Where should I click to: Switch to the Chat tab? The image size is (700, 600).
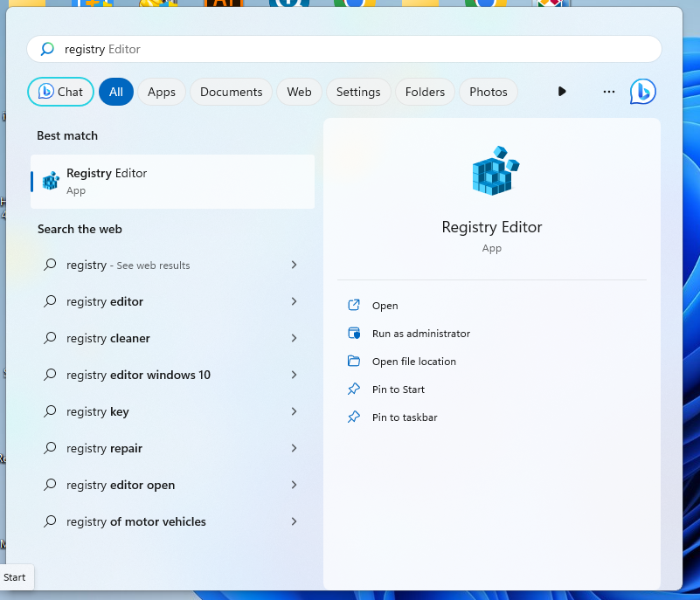60,92
